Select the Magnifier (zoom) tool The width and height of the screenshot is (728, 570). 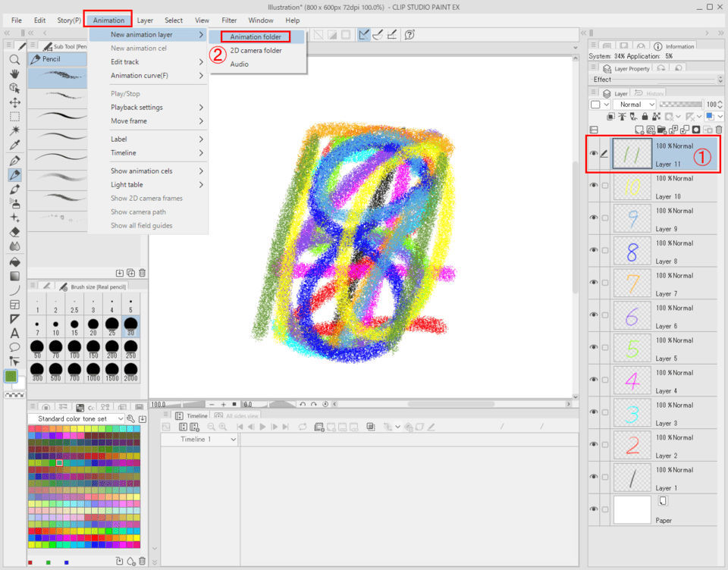coord(14,60)
